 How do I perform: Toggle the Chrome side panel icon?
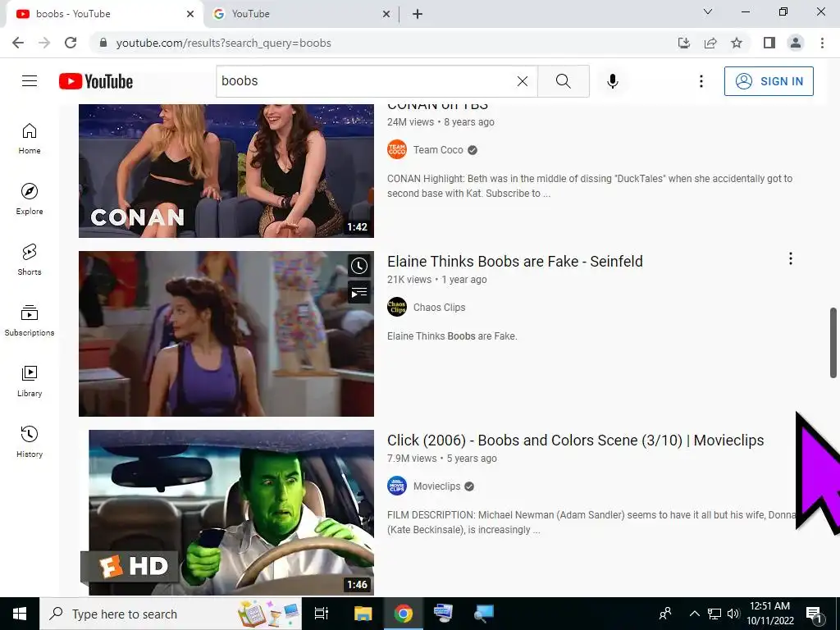[769, 43]
